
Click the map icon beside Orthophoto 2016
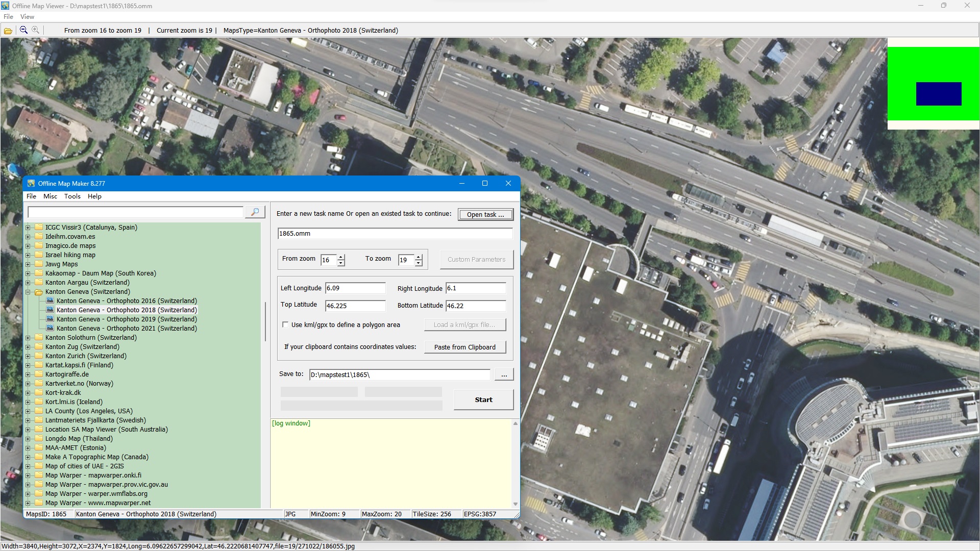click(x=50, y=301)
